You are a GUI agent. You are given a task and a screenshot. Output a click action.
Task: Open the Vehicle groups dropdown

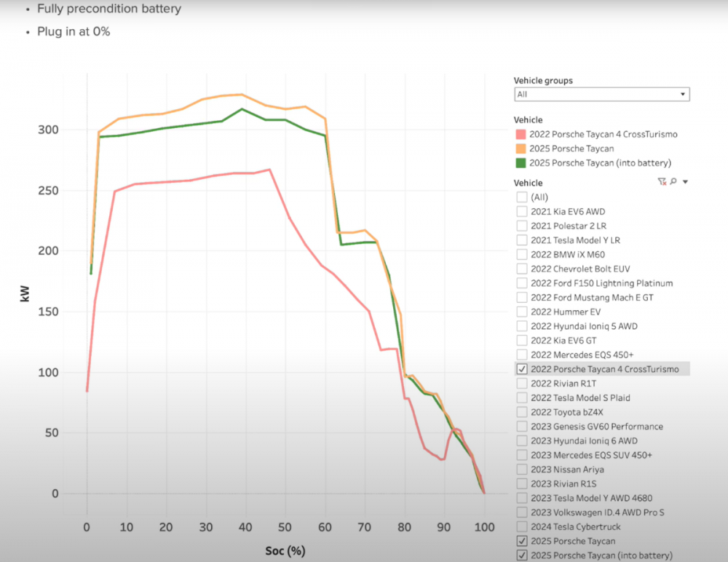coord(602,95)
